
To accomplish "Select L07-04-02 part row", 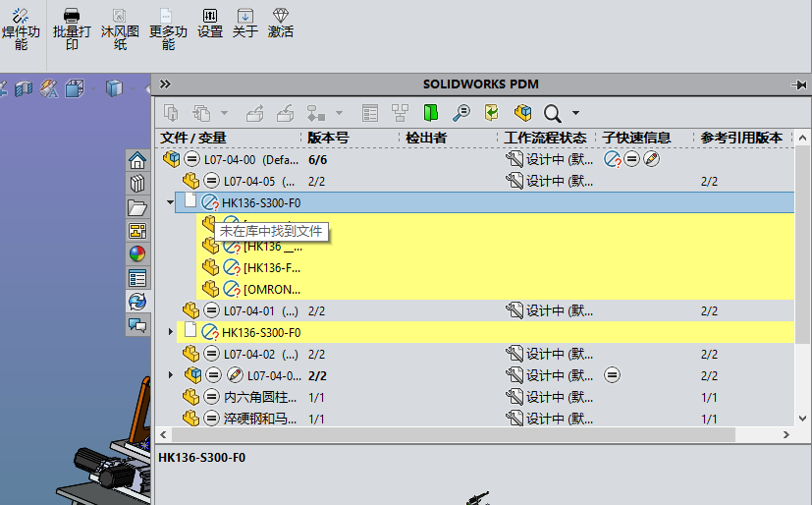I will 474,355.
